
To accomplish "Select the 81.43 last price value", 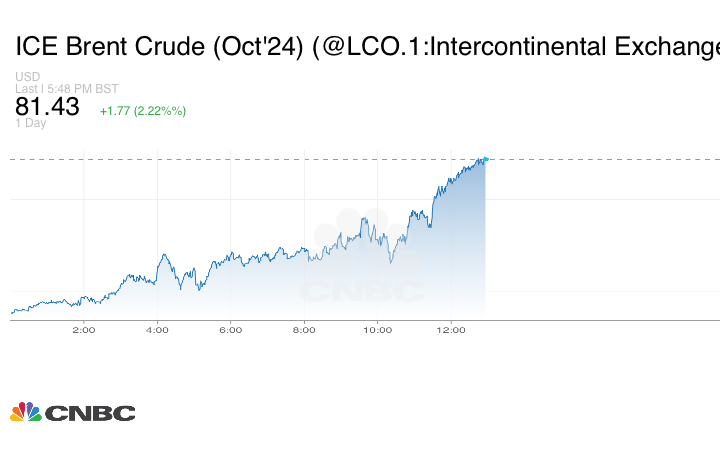I will coord(47,107).
